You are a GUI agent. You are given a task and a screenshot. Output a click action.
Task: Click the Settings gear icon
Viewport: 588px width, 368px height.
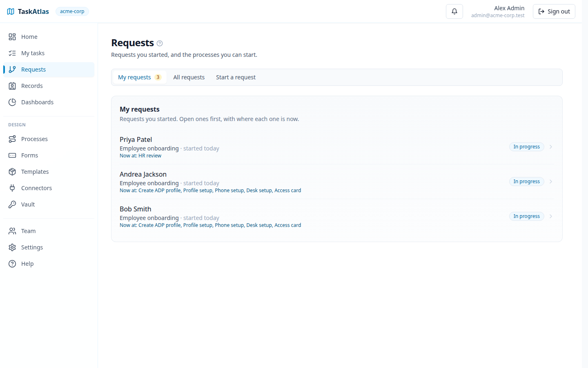click(x=12, y=247)
